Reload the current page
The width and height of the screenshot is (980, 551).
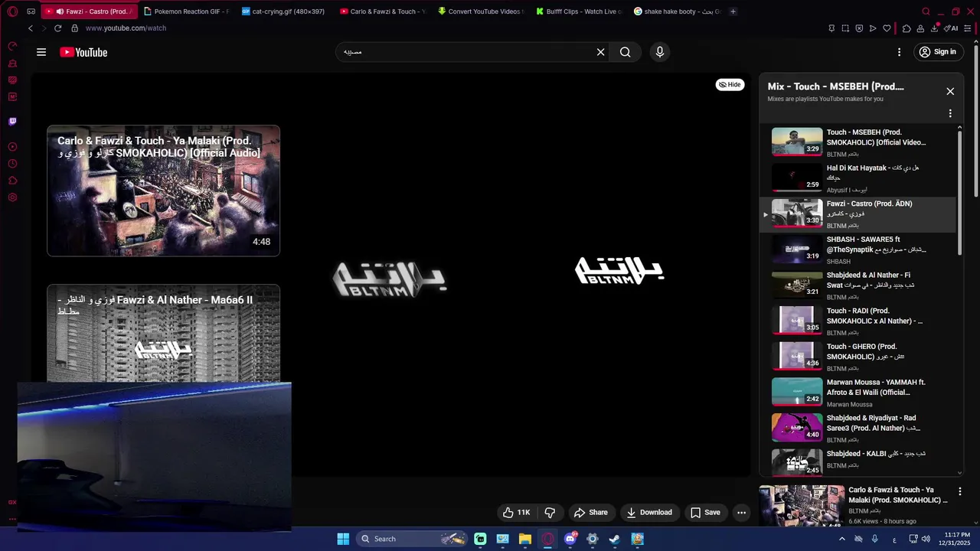click(57, 28)
